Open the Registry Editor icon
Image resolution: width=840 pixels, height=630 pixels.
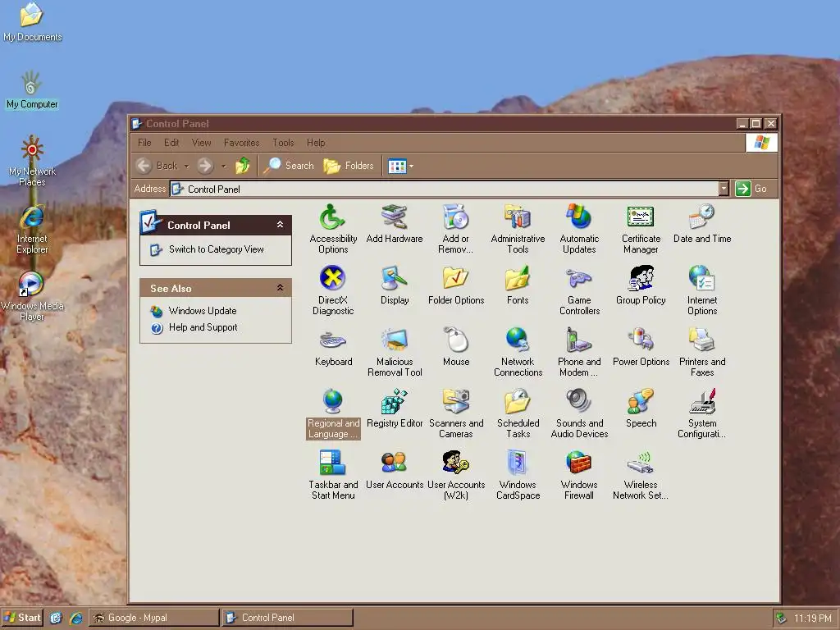click(395, 409)
